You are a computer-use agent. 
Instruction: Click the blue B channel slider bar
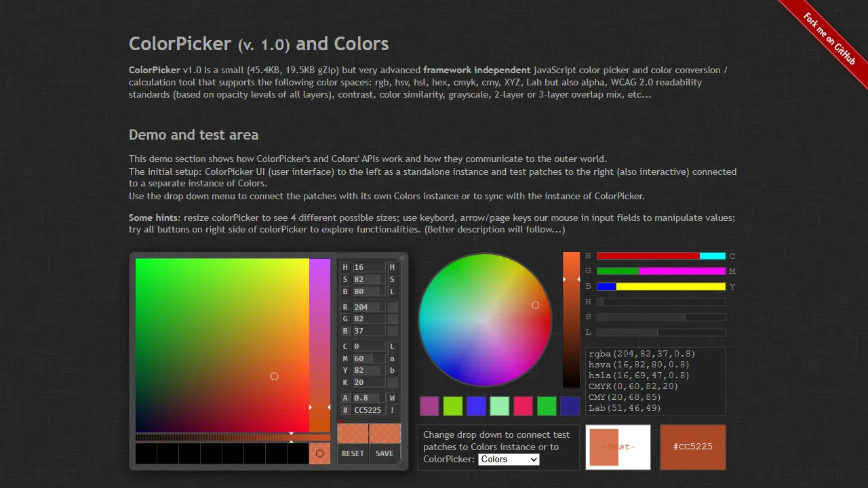click(661, 287)
